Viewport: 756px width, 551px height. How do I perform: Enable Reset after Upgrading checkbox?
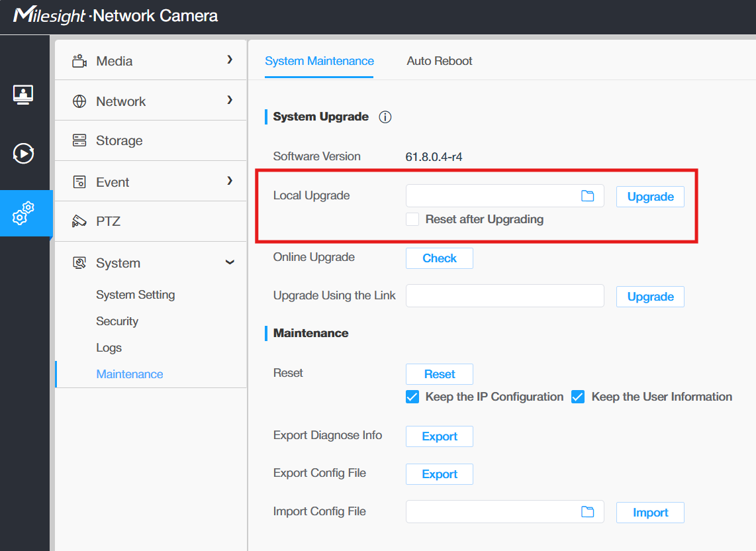point(412,219)
